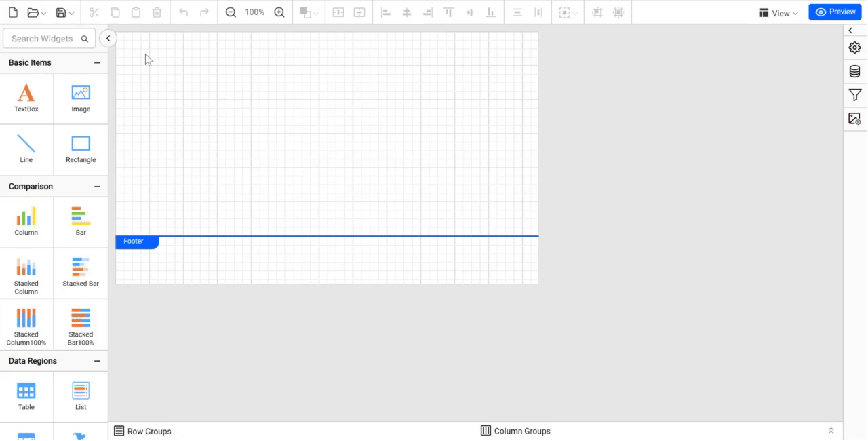Screen dimensions: 868x441
Task: Click the widget search magnifier icon
Action: tap(85, 39)
